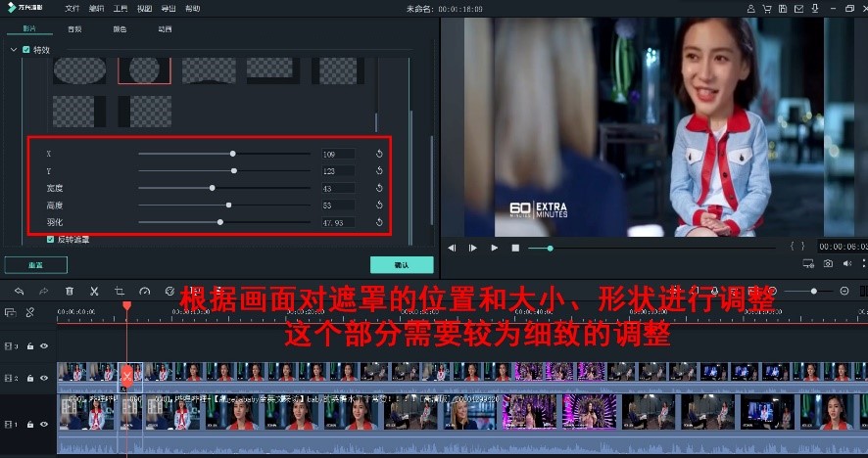Add a new track to the timeline

(10, 312)
